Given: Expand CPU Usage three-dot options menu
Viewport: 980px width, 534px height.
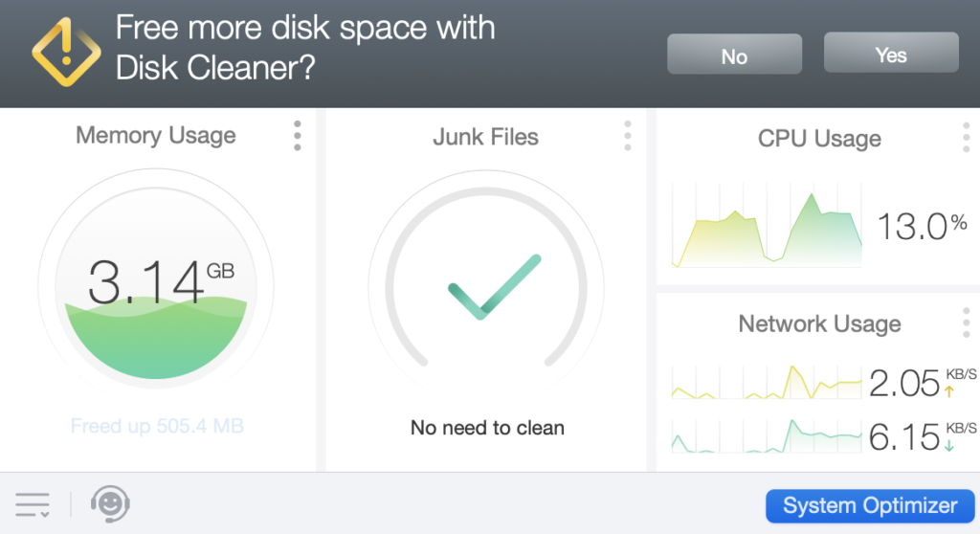Looking at the screenshot, I should tap(967, 138).
